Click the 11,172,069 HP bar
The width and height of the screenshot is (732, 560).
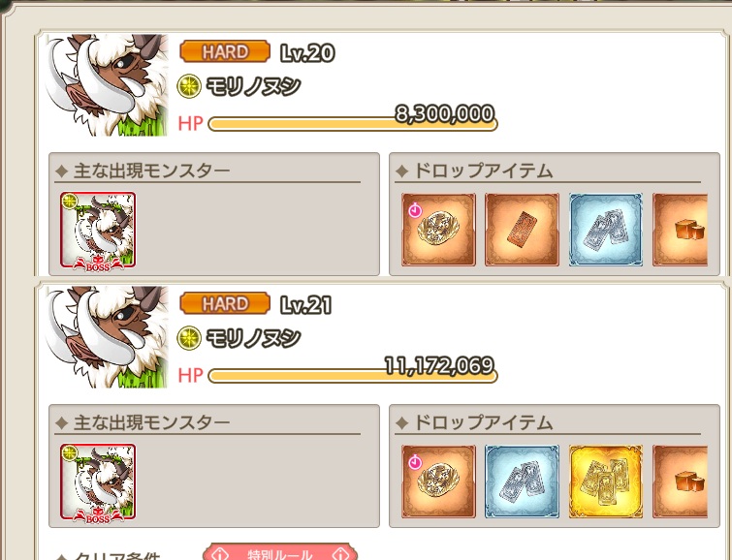[353, 376]
